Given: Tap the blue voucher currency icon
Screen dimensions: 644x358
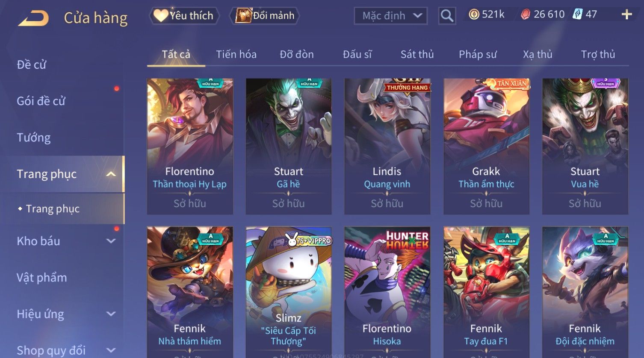Looking at the screenshot, I should 577,14.
